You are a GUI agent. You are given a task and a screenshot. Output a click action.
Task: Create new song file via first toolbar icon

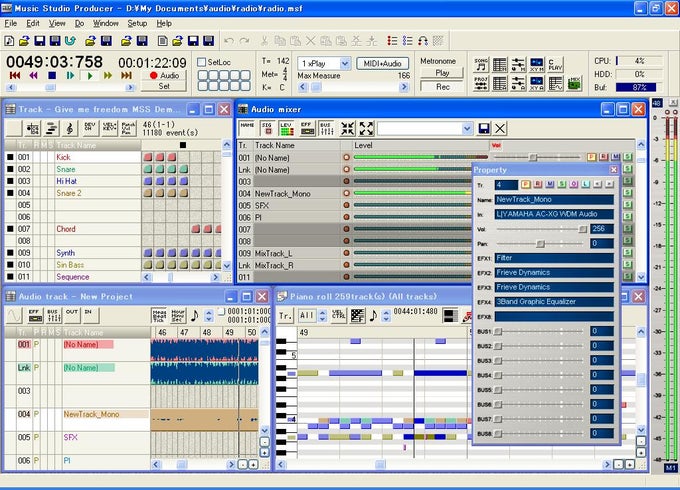[9, 41]
